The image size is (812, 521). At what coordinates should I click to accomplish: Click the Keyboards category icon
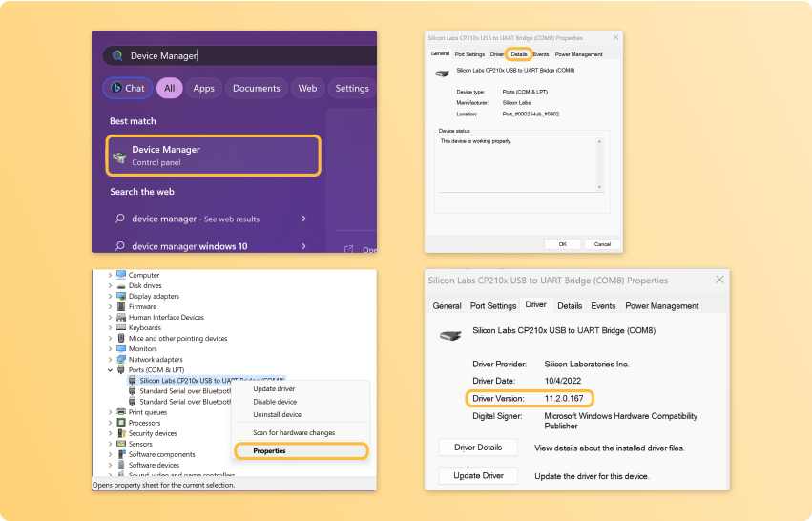pyautogui.click(x=121, y=327)
